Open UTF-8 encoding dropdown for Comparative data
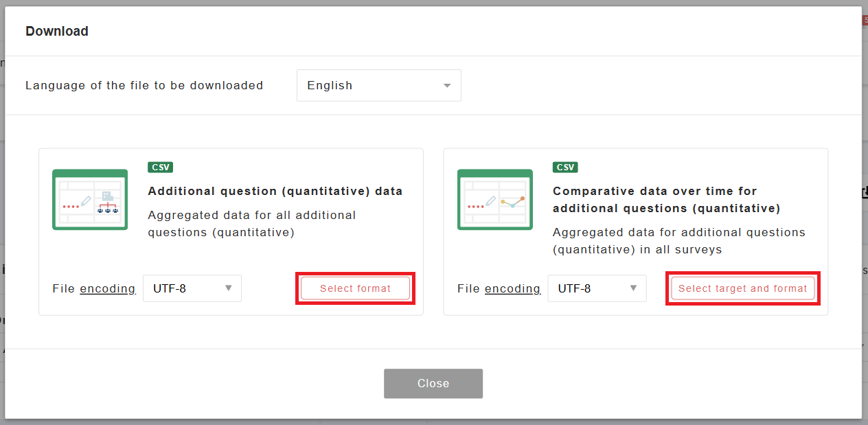 (597, 288)
